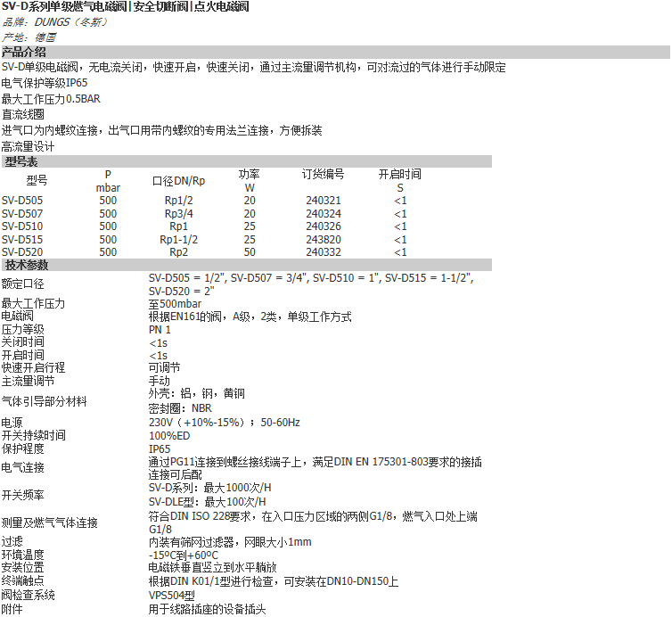Viewport: 672px width, 617px height.
Task: Click the '高流量设计' line
Action: [x=28, y=146]
